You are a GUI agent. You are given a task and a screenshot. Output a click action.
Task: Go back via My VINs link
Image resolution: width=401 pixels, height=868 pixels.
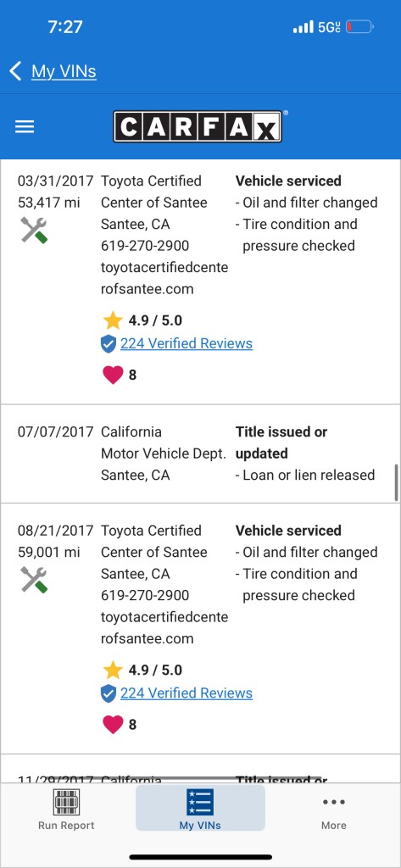64,71
